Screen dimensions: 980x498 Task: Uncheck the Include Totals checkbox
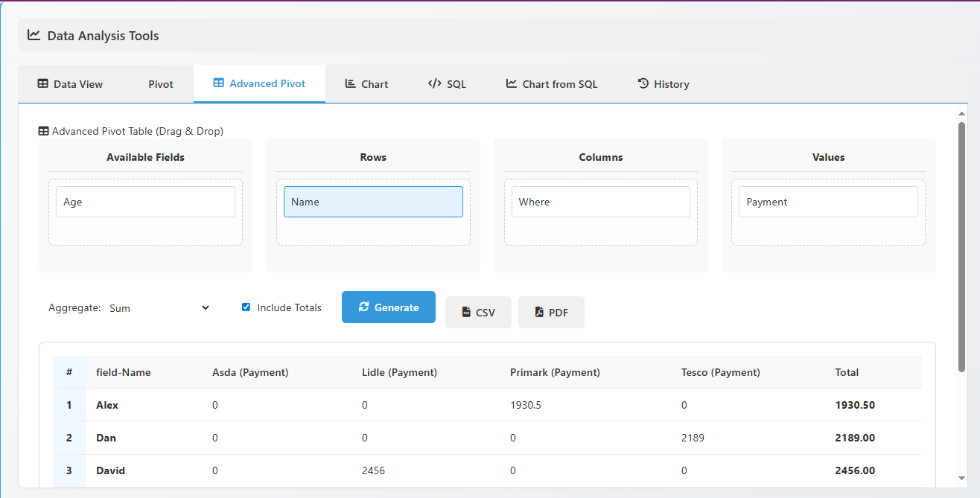tap(246, 307)
